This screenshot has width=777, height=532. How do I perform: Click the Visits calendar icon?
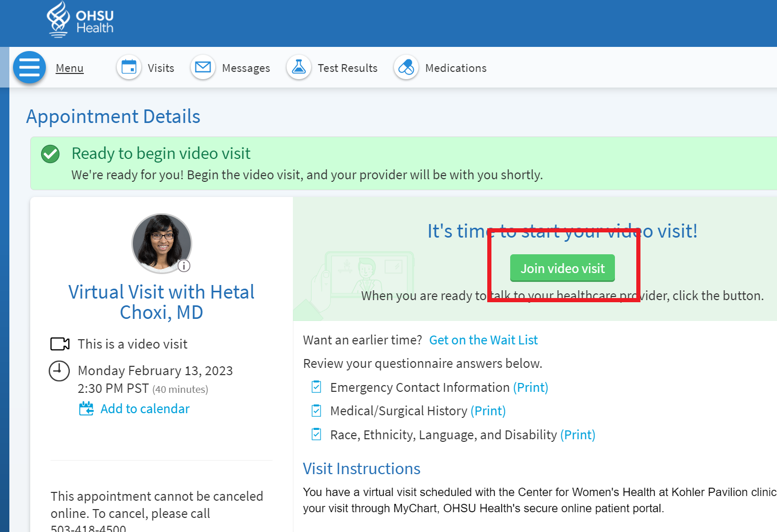point(129,68)
